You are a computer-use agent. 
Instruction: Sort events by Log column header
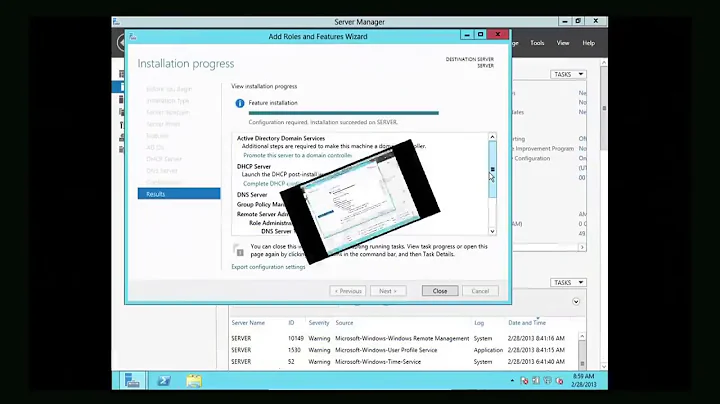tap(479, 323)
